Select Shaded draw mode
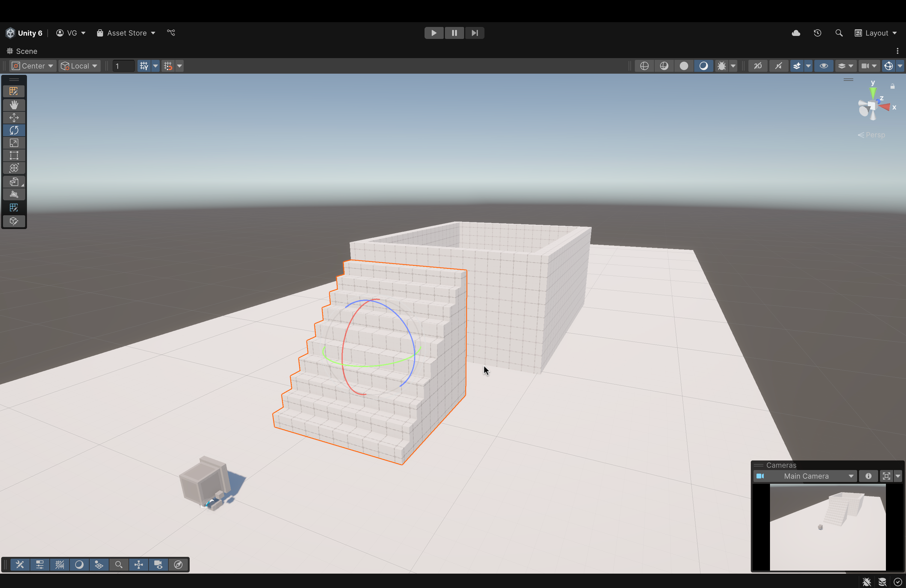Image resolution: width=906 pixels, height=588 pixels. (703, 66)
